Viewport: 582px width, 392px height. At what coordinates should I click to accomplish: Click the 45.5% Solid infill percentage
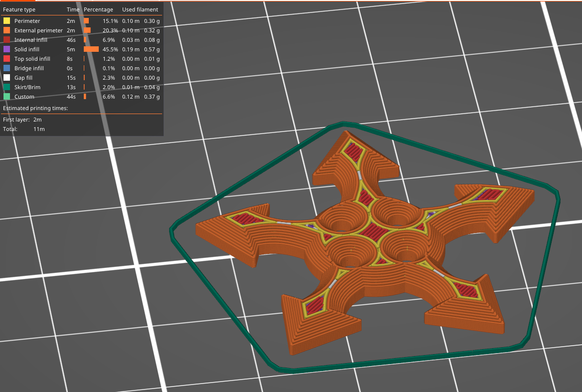(x=110, y=49)
